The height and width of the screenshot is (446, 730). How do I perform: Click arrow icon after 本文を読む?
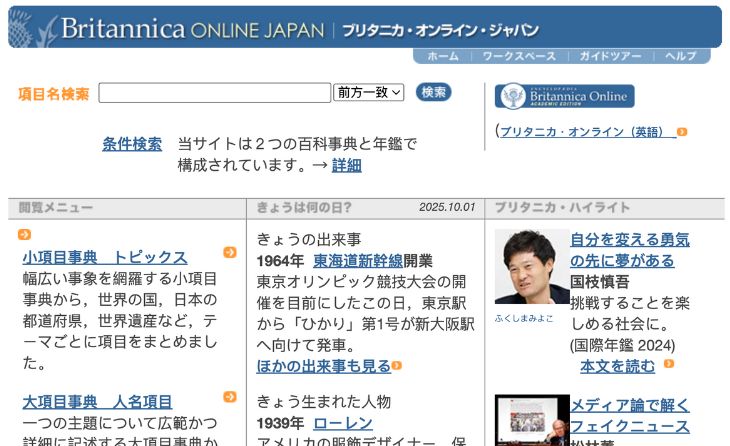668,365
